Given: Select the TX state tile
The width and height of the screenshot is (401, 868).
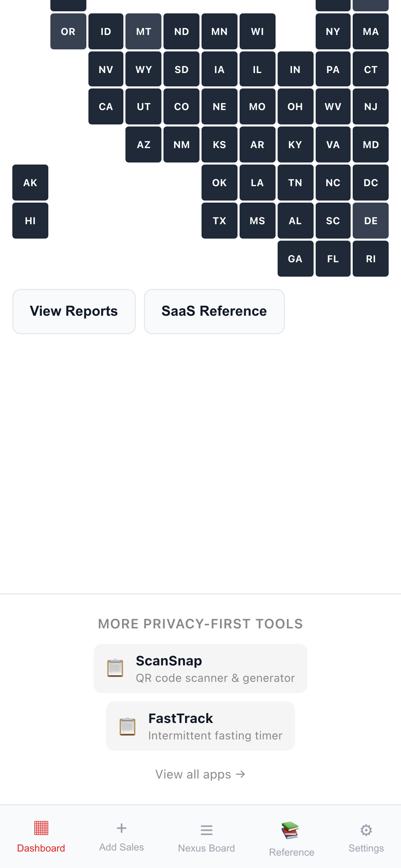Looking at the screenshot, I should point(219,220).
